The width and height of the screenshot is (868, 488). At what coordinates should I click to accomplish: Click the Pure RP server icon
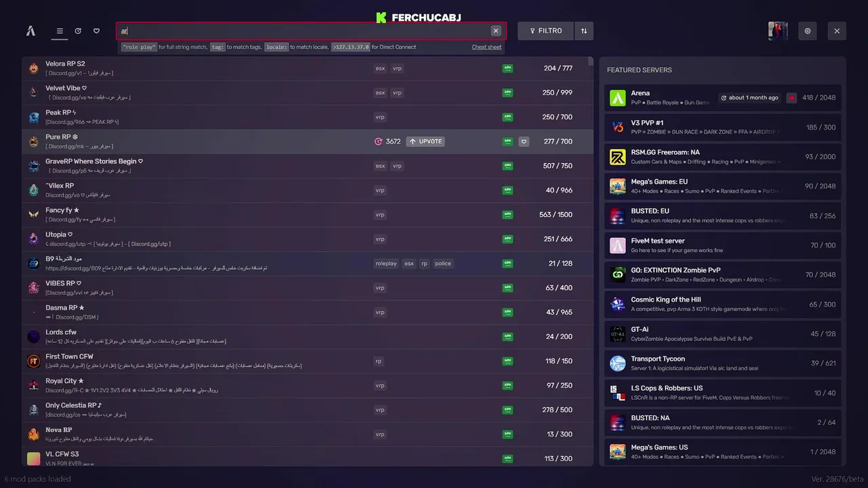(34, 142)
